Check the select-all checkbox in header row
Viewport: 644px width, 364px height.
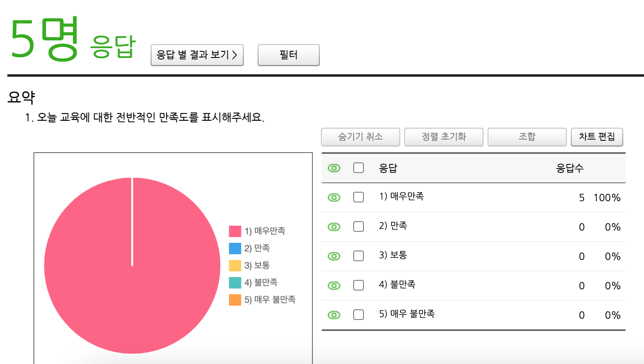pyautogui.click(x=359, y=168)
